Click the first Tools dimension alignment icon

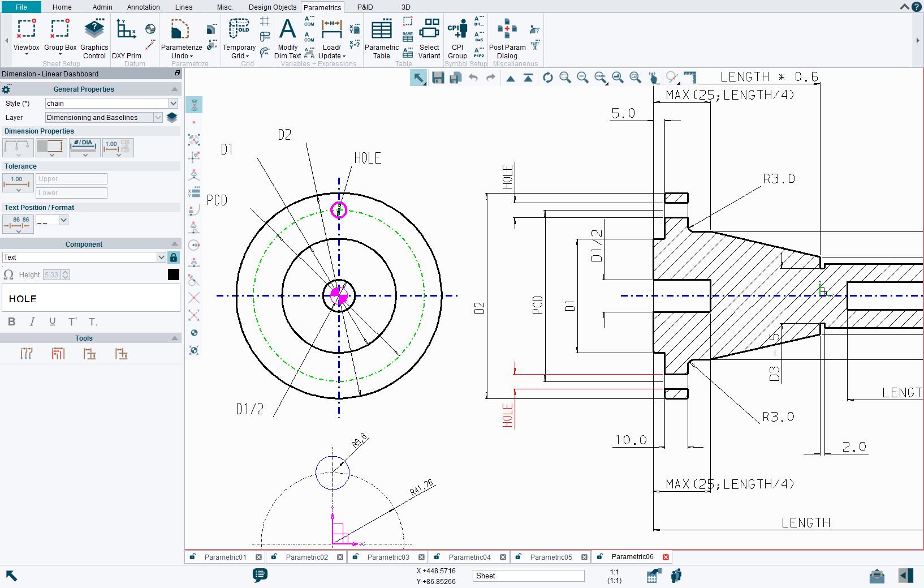pos(27,354)
